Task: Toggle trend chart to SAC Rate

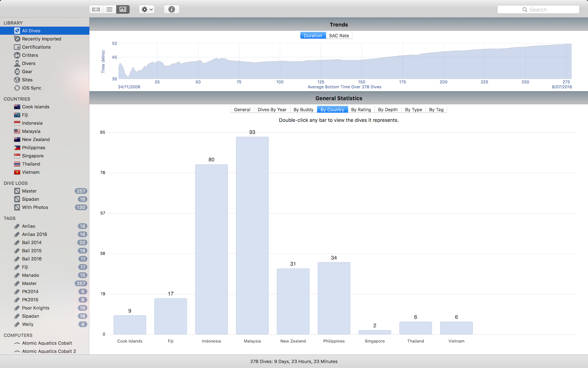Action: click(339, 36)
